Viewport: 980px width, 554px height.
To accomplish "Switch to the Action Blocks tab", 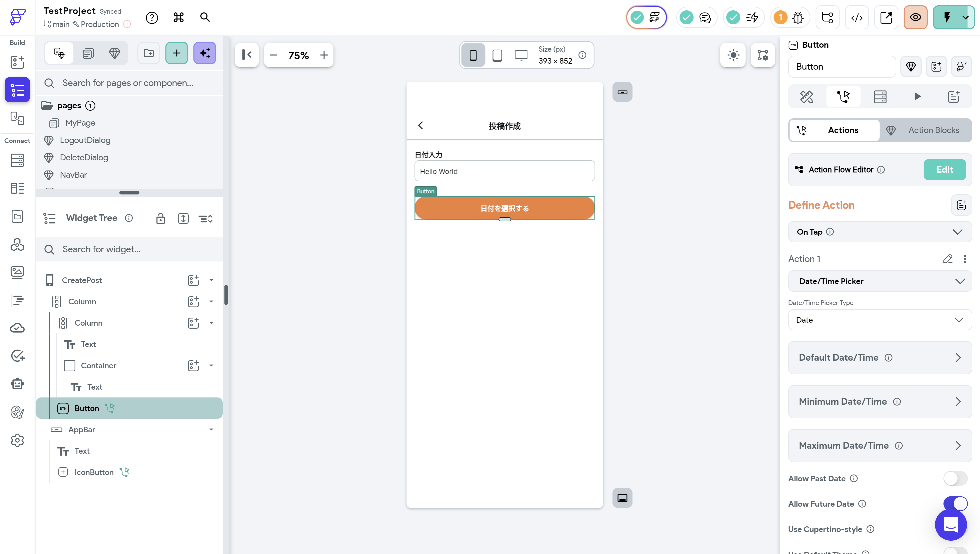I will point(925,130).
